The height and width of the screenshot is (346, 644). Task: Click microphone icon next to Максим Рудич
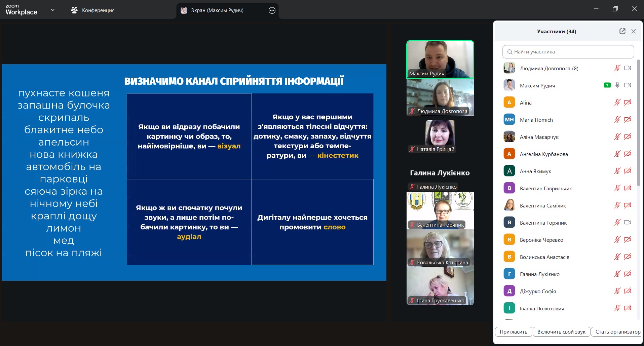(x=617, y=85)
